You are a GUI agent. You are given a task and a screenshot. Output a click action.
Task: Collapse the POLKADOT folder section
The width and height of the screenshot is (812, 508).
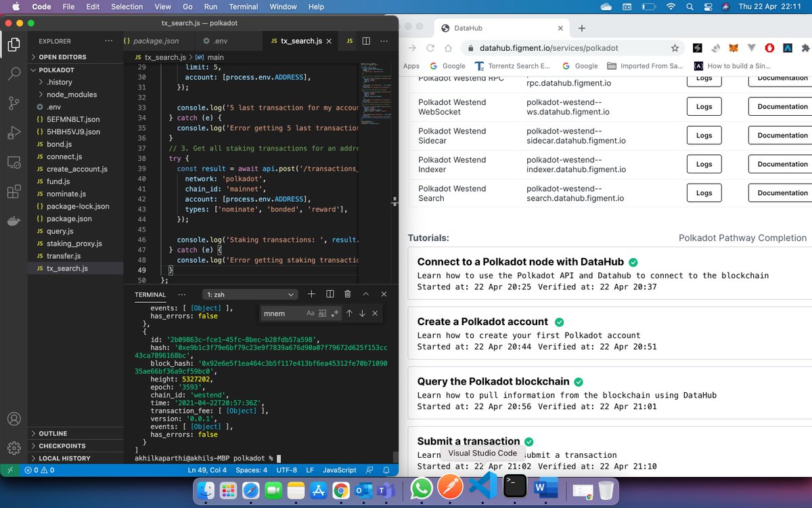click(75, 70)
